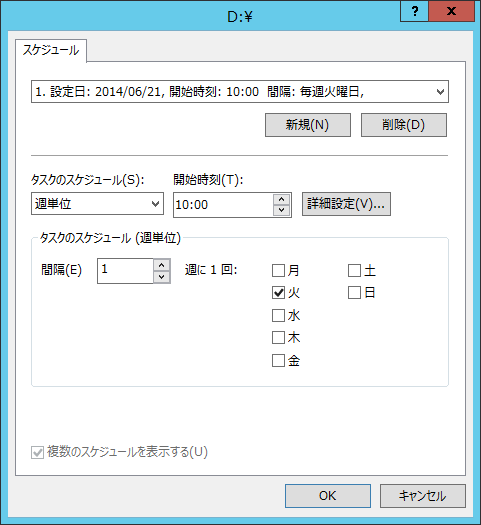Click the 新規(N) button
This screenshot has height=525, width=481.
coord(308,125)
